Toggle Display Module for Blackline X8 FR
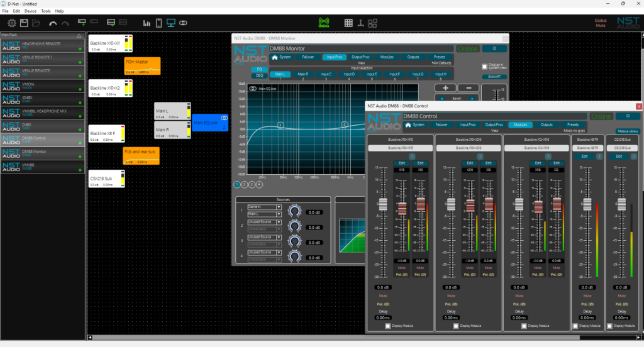 pos(575,326)
